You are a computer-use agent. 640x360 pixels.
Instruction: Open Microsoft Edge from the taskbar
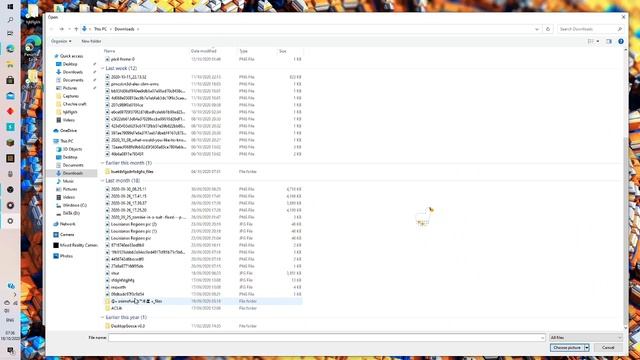pos(10,49)
